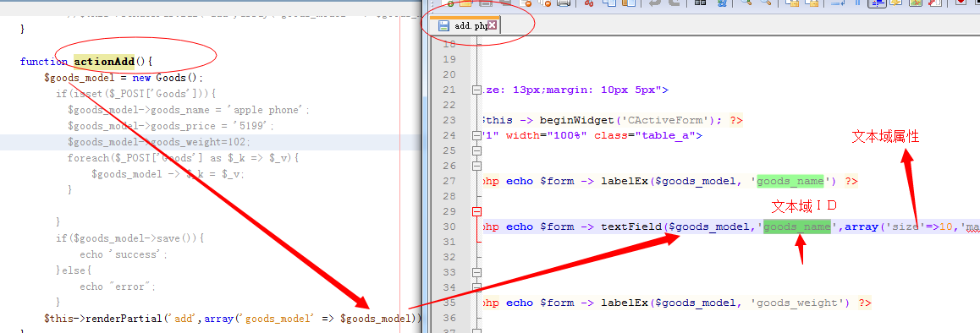Click the goods_name = 'apple phone' line
980x333 pixels.
[189, 110]
